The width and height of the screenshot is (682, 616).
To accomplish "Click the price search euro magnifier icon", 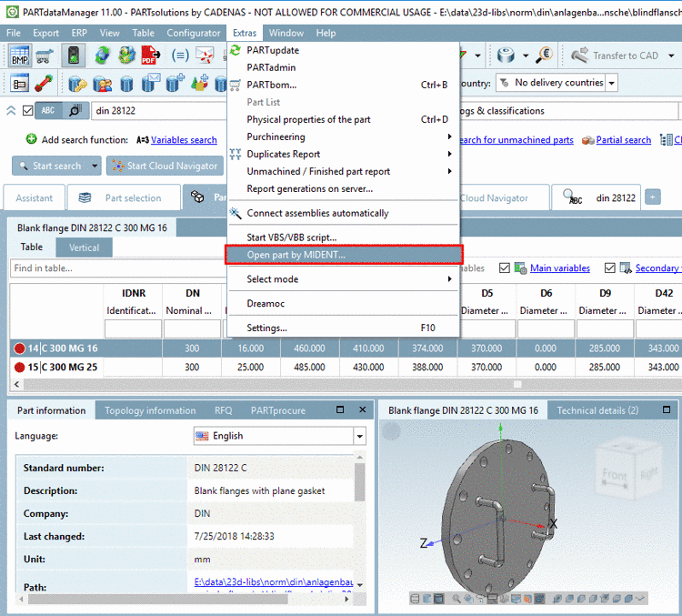I will [x=544, y=56].
